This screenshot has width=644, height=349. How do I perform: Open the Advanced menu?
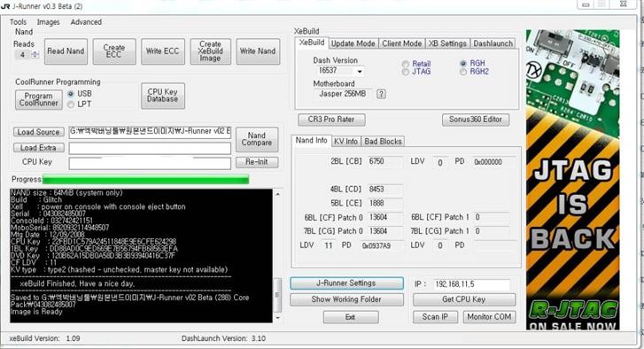point(86,22)
